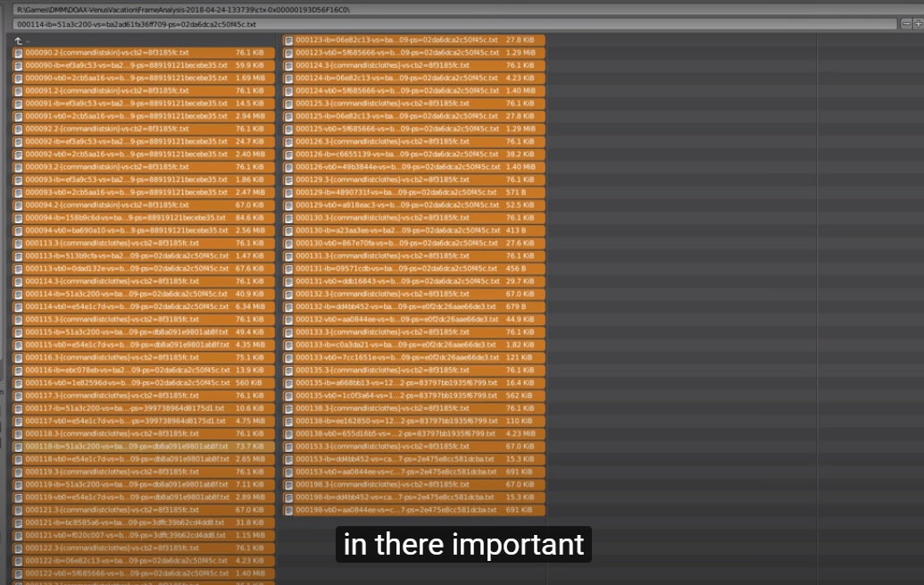Select file 000138-vb0=655d16b5 4.23 MiB

point(414,433)
